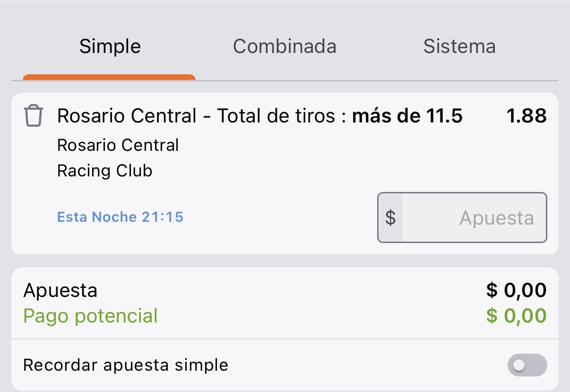The image size is (570, 392).
Task: Click the bet selection card background
Action: click(285, 174)
